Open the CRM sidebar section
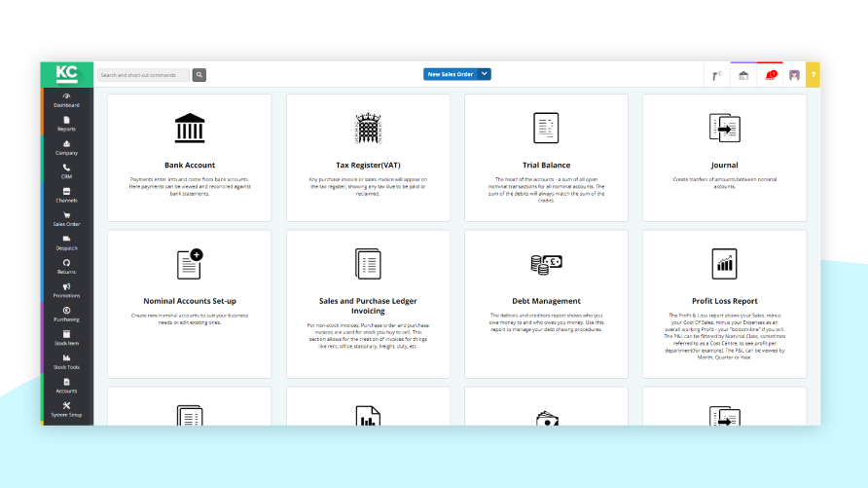 tap(66, 171)
